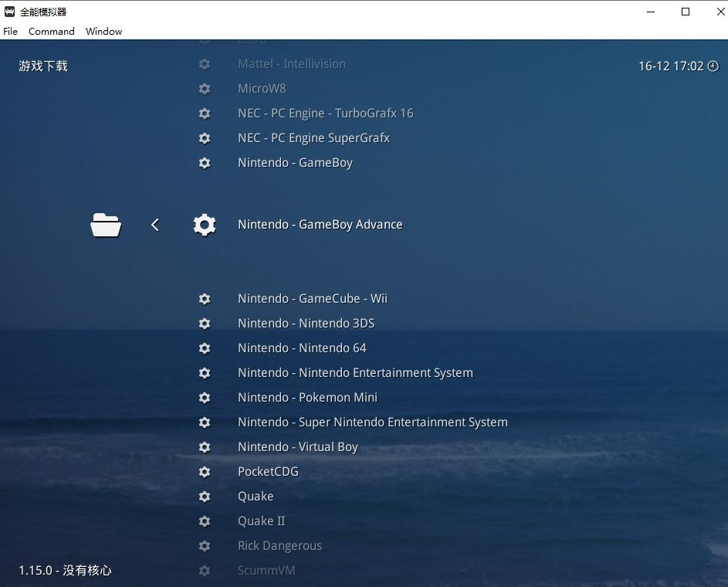728x587 pixels.
Task: Open the File menu
Action: pos(10,31)
